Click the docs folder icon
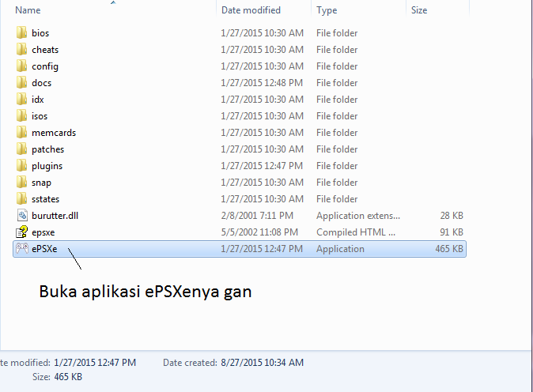This screenshot has width=533, height=392. click(22, 82)
